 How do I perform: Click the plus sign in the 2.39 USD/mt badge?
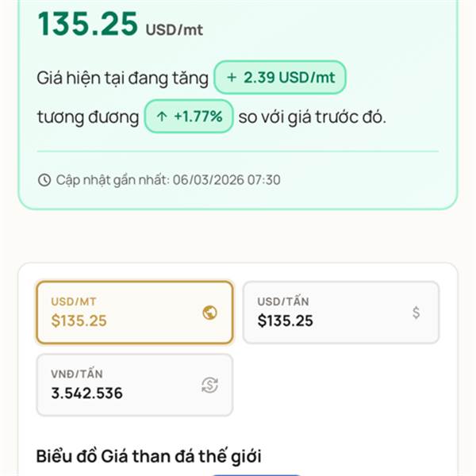[232, 78]
